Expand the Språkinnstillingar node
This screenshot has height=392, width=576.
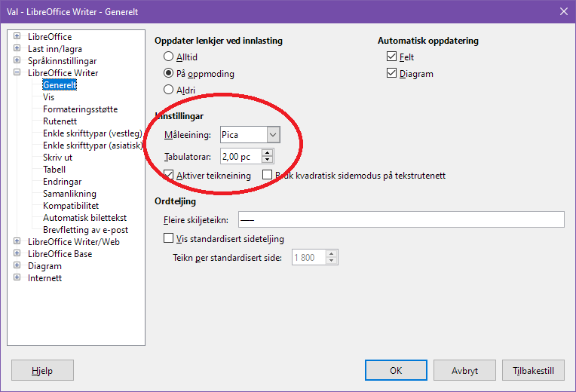click(x=17, y=60)
